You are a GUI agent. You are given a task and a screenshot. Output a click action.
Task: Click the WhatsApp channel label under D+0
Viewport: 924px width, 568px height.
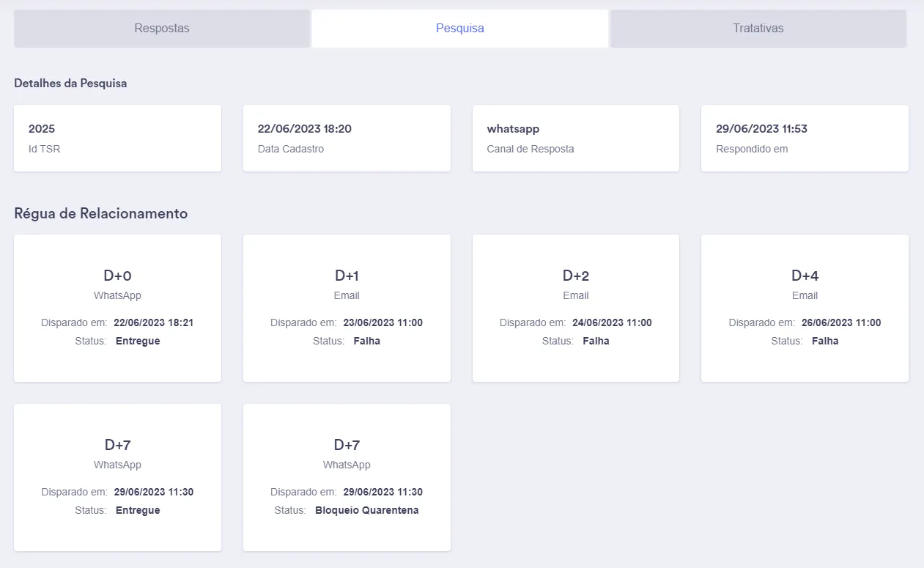tap(117, 295)
